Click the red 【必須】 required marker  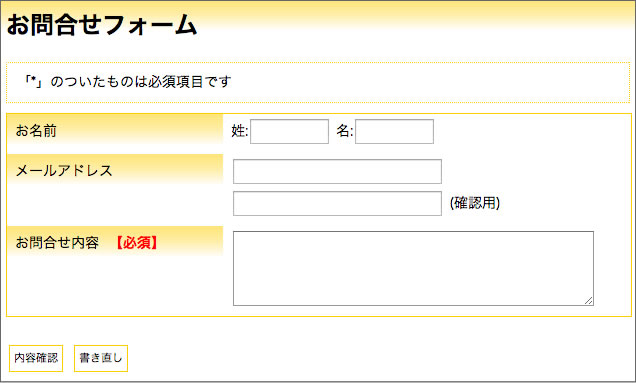pos(137,243)
